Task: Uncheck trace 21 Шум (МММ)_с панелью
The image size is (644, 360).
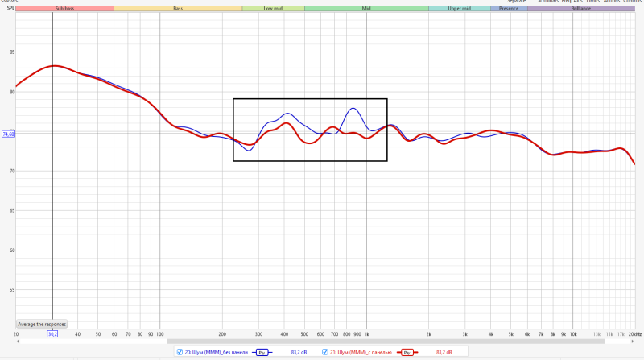Action: tap(325, 352)
